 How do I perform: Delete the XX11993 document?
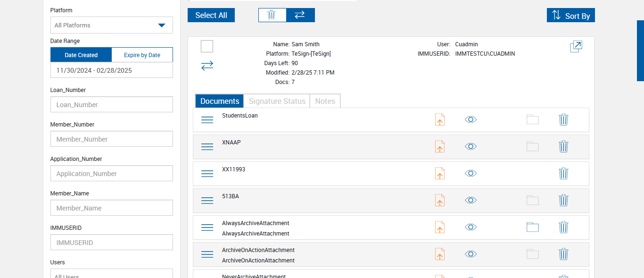563,173
